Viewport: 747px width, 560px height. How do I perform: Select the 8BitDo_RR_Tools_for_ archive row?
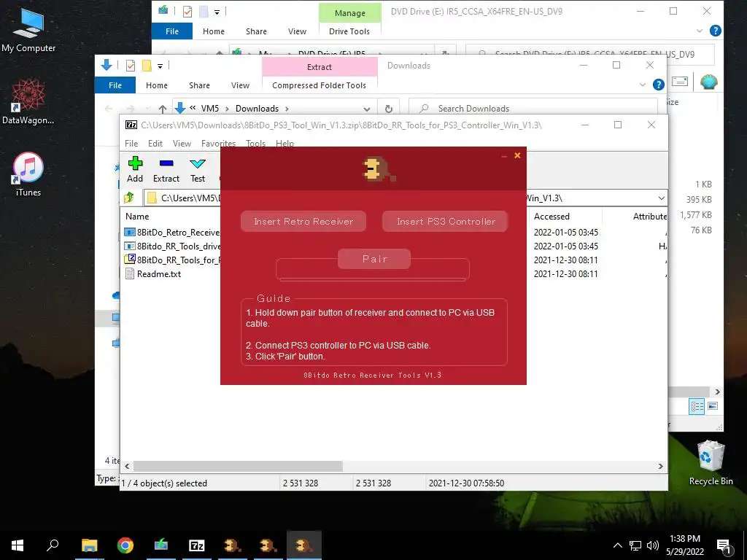pyautogui.click(x=172, y=260)
